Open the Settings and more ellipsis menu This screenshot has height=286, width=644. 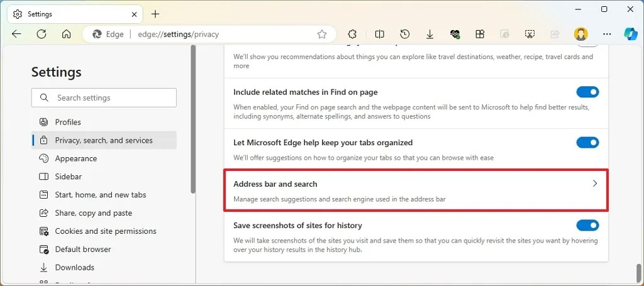click(x=607, y=35)
